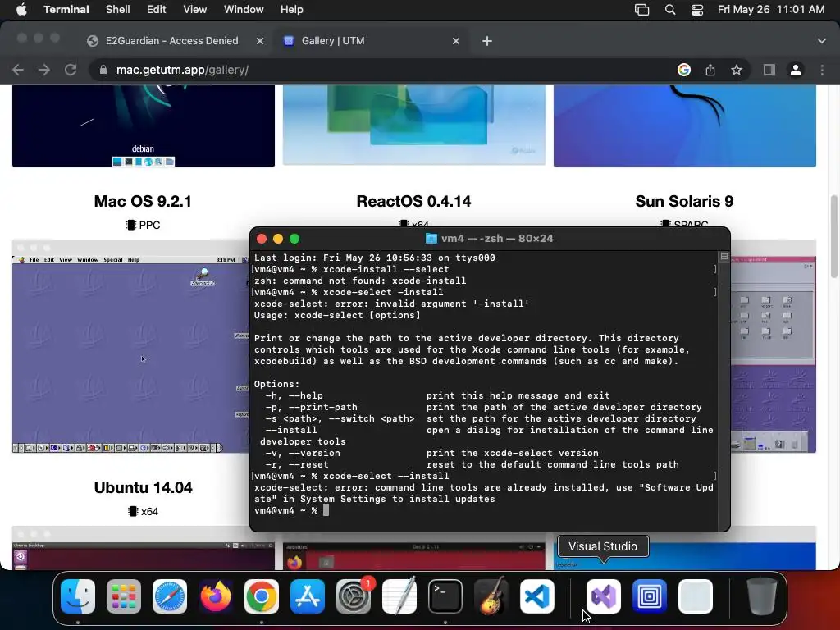Image resolution: width=840 pixels, height=630 pixels.
Task: Open the Ubuntu 14.04 link
Action: point(143,487)
